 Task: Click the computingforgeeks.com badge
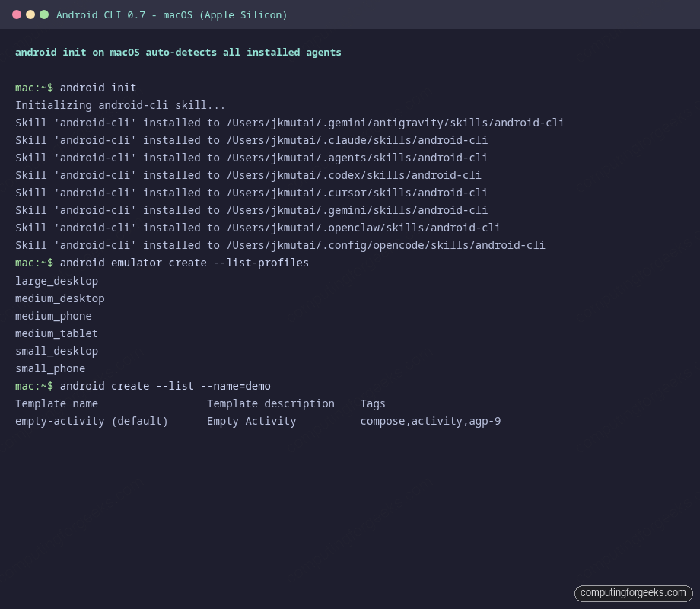(633, 593)
